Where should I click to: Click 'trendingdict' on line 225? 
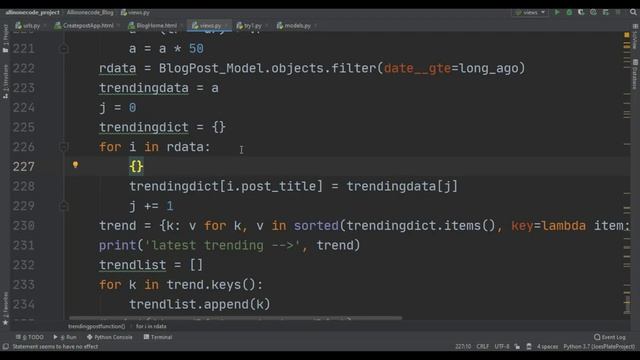(144, 127)
